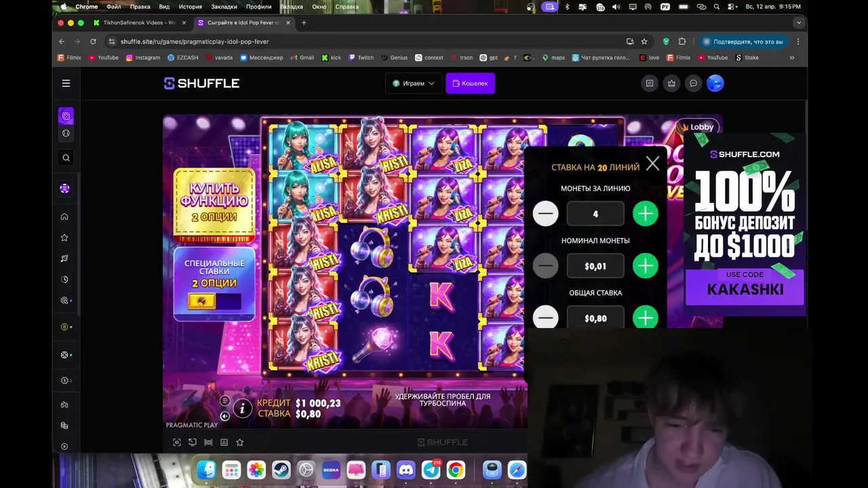
Task: Open the game settings menu icon
Action: click(x=224, y=401)
